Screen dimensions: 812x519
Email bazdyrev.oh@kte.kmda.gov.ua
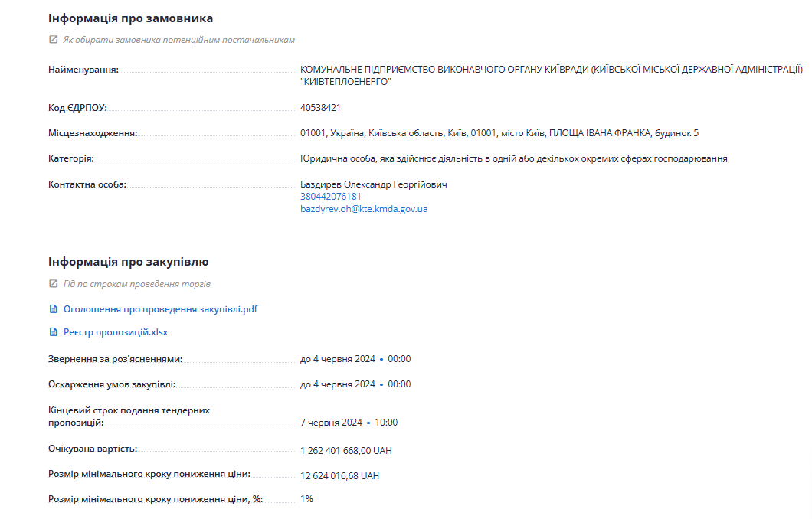364,209
